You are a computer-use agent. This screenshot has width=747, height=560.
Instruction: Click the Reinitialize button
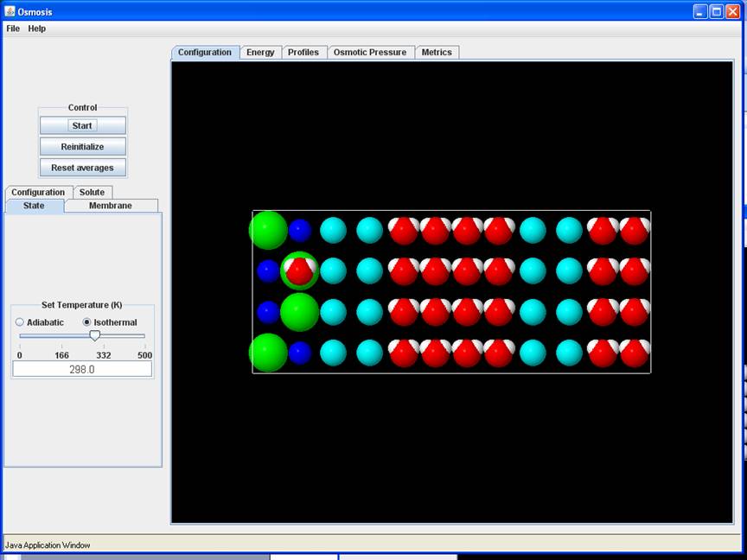point(82,147)
